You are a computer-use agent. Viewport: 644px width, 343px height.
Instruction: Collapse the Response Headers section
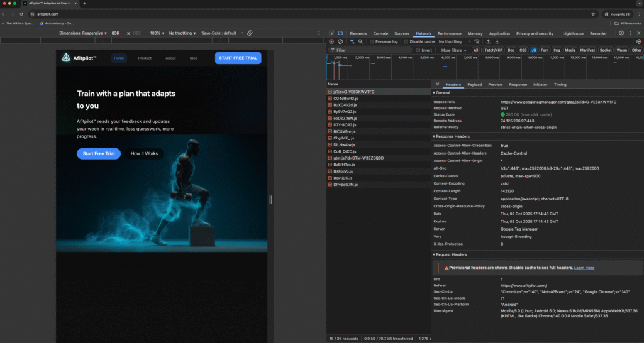point(453,136)
